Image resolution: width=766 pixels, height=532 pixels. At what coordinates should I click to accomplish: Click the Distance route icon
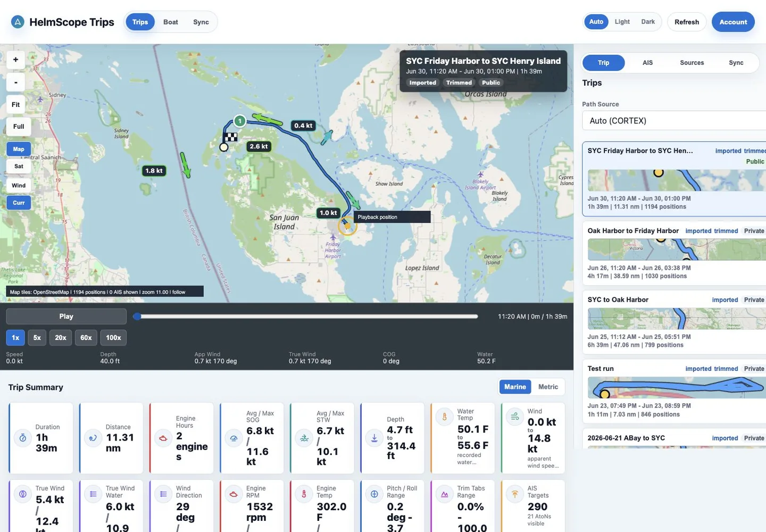[93, 438]
